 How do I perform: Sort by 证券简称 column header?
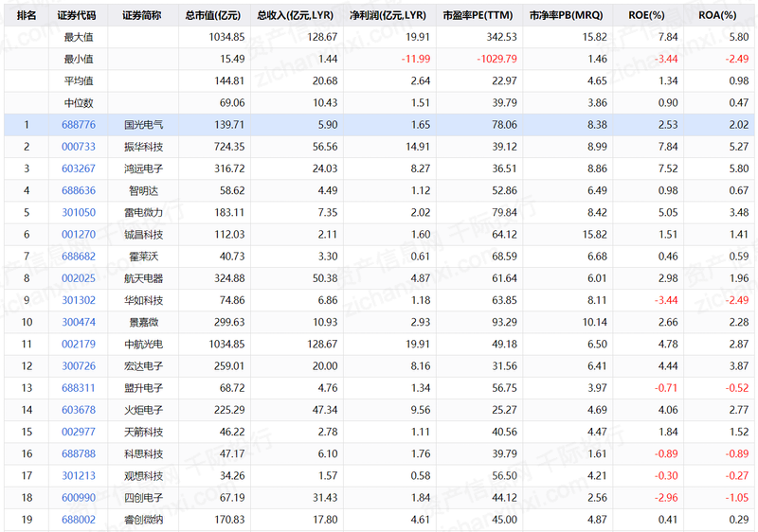pyautogui.click(x=141, y=15)
